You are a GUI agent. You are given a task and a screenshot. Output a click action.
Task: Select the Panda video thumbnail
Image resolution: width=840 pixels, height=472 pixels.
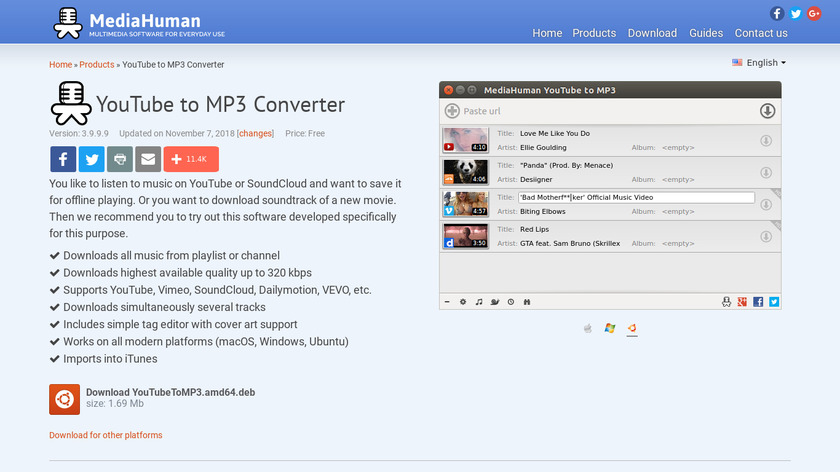(466, 172)
